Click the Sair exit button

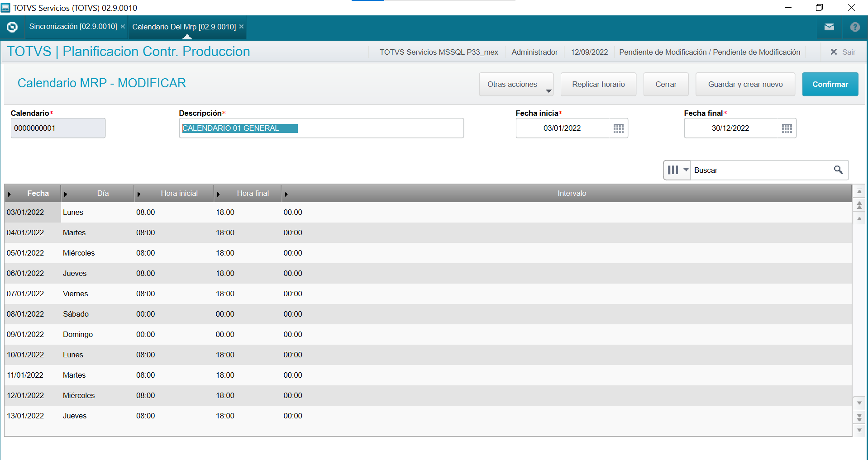(x=843, y=52)
